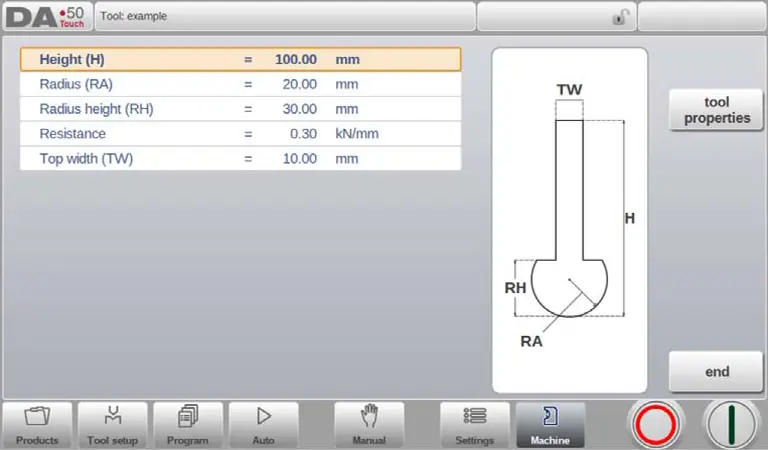This screenshot has height=450, width=768.
Task: Edit the 30.00 radius height value
Action: tap(299, 109)
